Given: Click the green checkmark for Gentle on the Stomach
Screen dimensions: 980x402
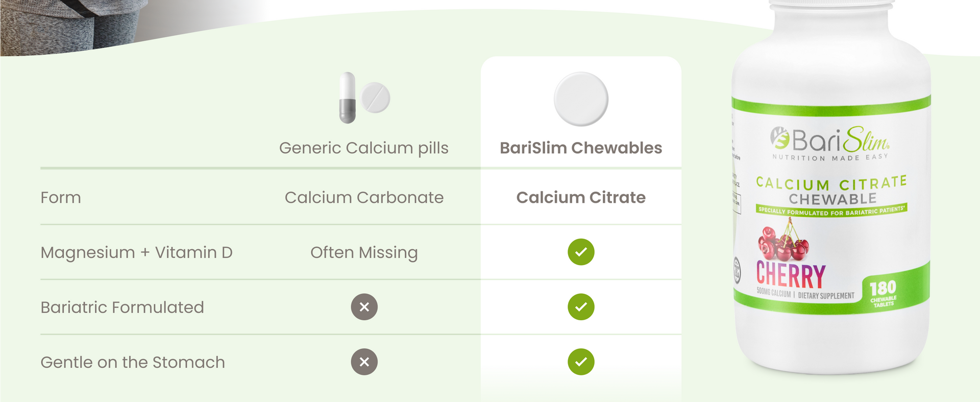Looking at the screenshot, I should point(581,362).
